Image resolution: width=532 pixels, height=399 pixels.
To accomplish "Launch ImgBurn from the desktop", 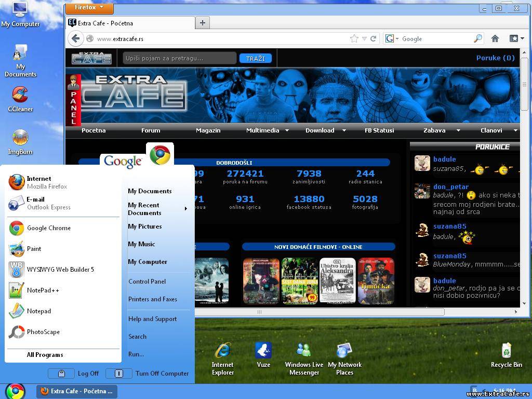I will click(x=20, y=142).
